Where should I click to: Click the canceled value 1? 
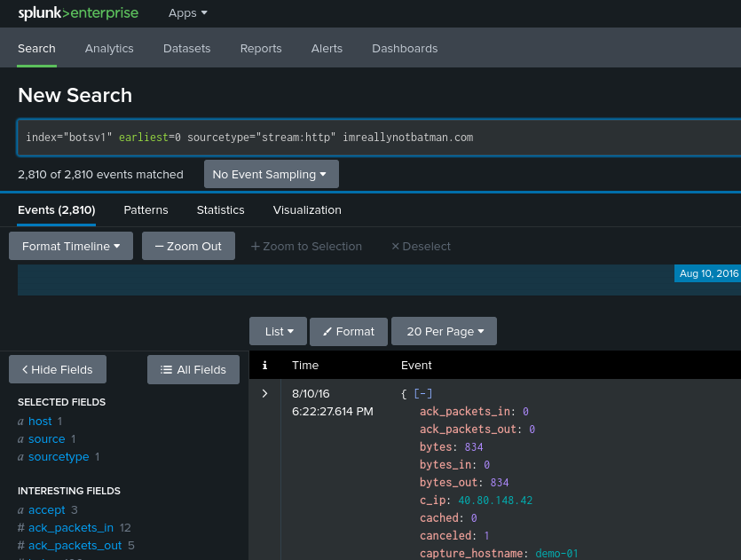pos(487,535)
